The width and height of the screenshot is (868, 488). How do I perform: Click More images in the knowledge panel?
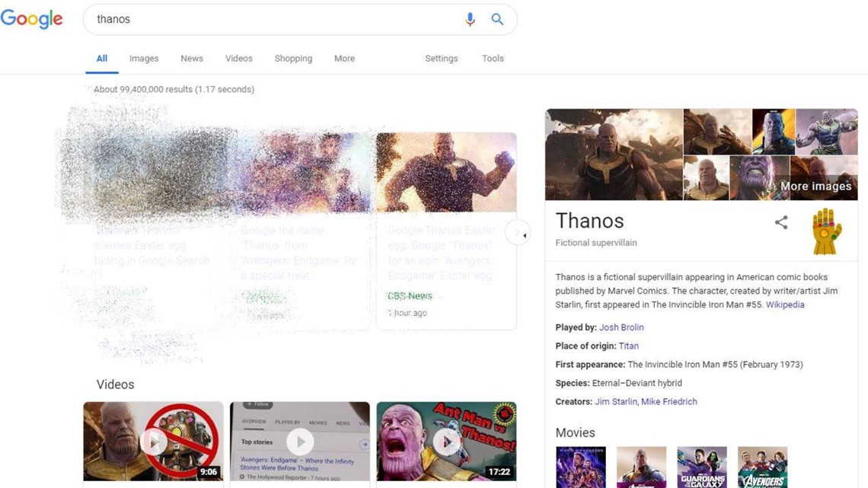point(815,186)
